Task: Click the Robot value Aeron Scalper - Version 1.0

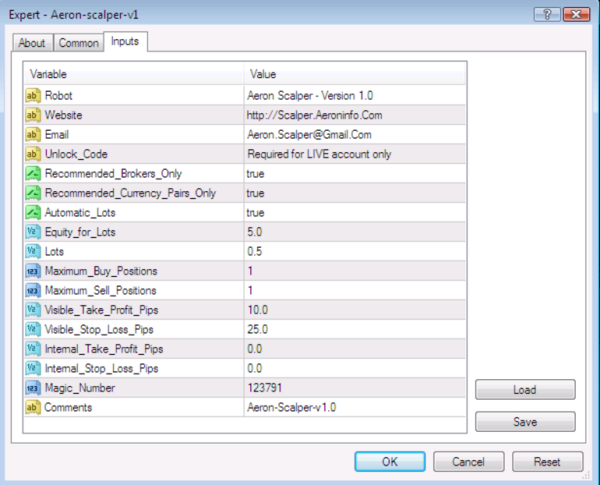Action: pos(310,95)
